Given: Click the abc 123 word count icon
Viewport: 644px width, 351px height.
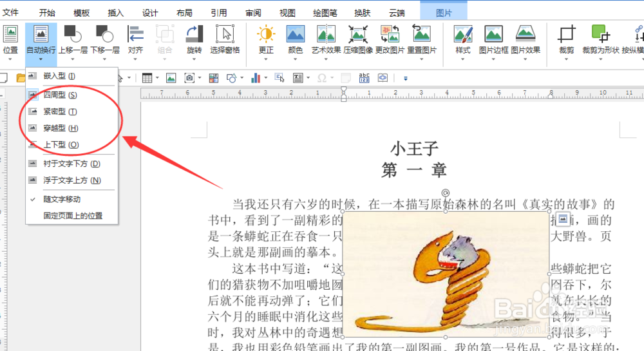Looking at the screenshot, I should (364, 78).
